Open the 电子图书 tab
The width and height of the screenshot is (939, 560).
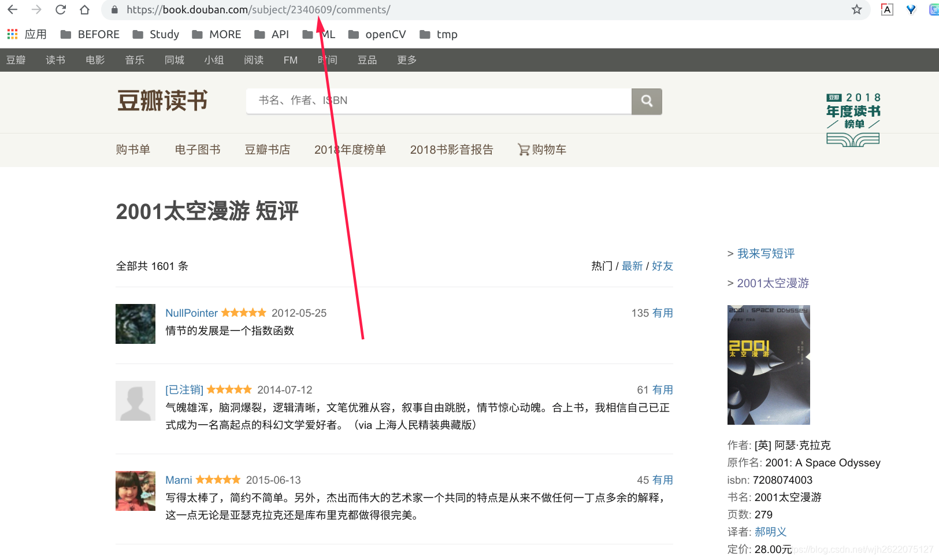[x=198, y=150]
